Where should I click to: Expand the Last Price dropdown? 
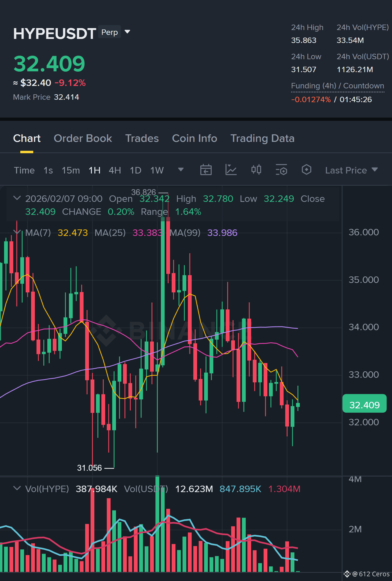[x=351, y=170]
